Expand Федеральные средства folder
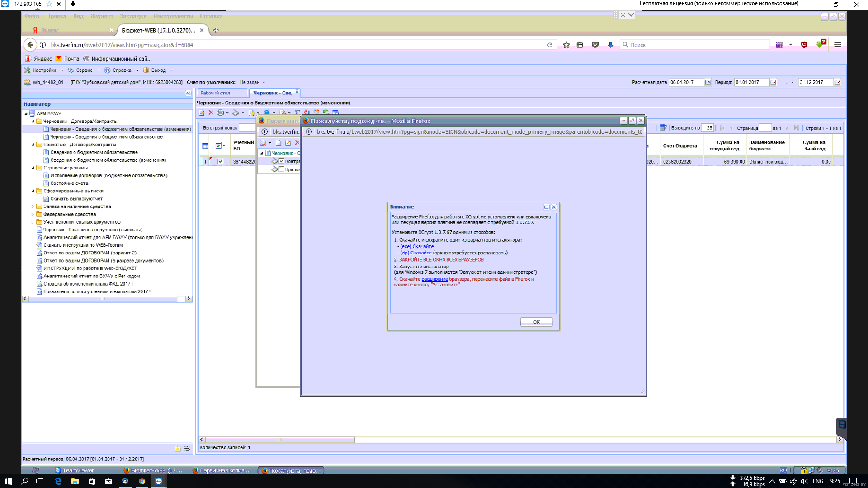 point(33,214)
